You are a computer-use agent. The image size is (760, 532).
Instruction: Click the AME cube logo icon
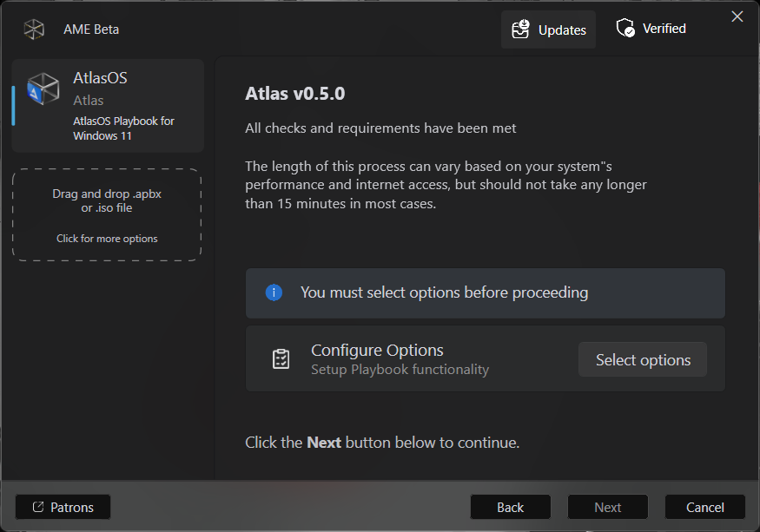(x=34, y=30)
